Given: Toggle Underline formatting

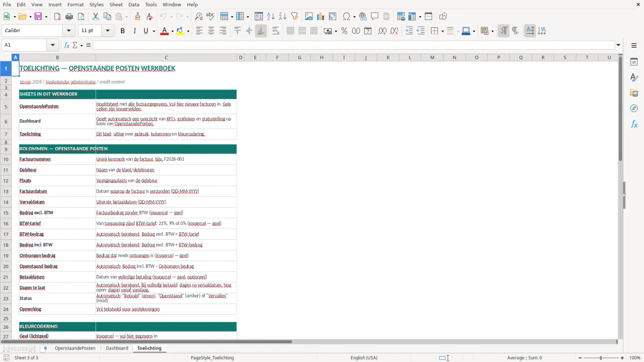Looking at the screenshot, I should 145,31.
